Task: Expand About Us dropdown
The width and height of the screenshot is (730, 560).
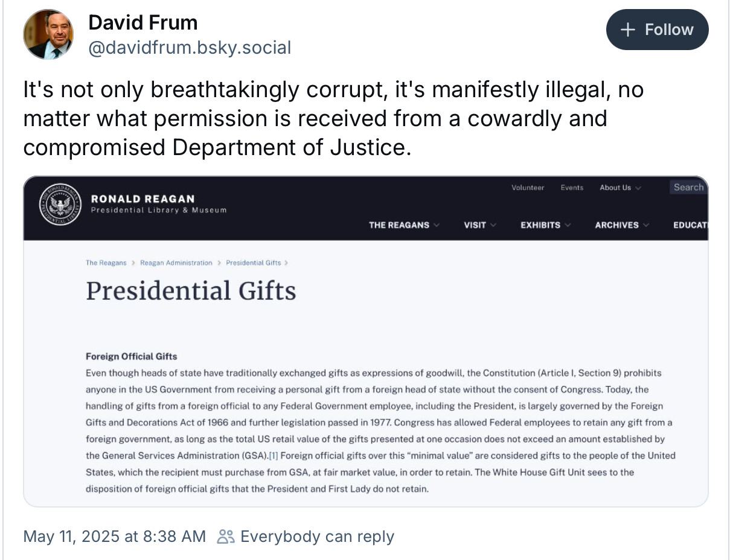Action: pyautogui.click(x=620, y=188)
